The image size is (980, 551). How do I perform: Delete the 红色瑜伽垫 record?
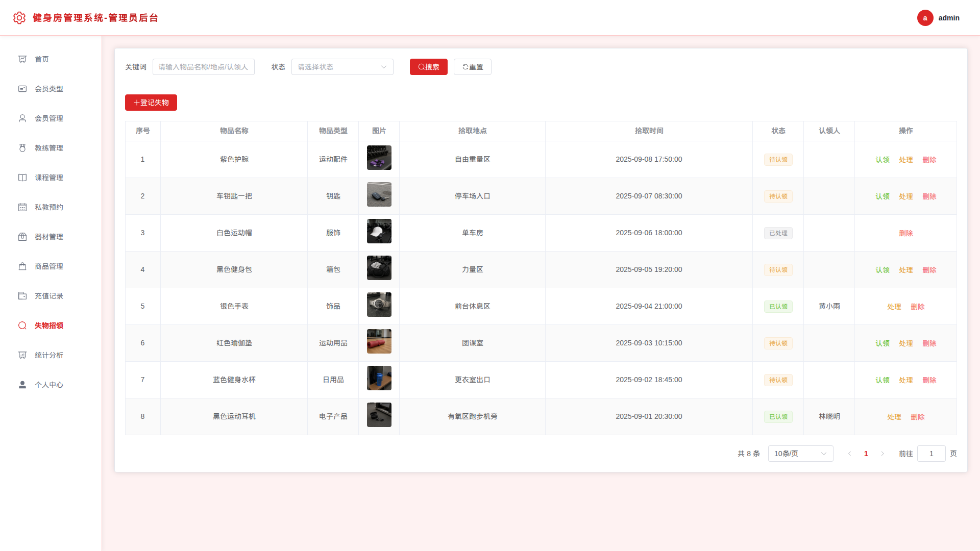(x=929, y=343)
